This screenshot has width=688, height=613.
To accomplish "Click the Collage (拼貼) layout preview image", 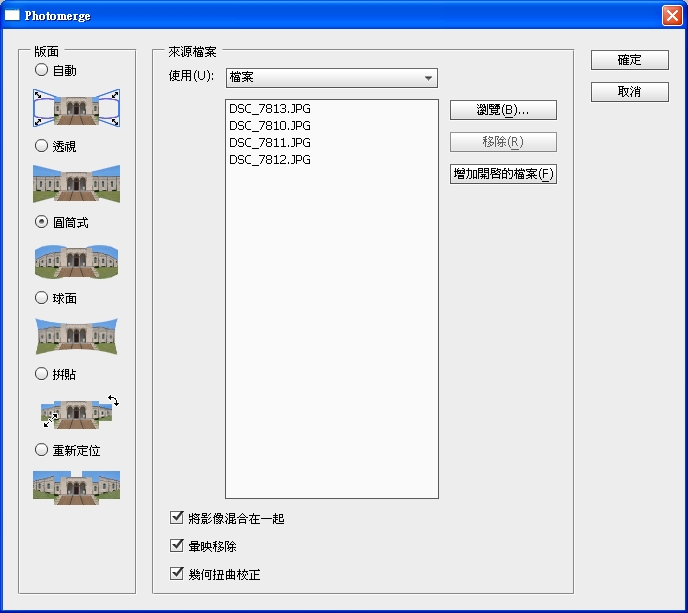I will (80, 412).
